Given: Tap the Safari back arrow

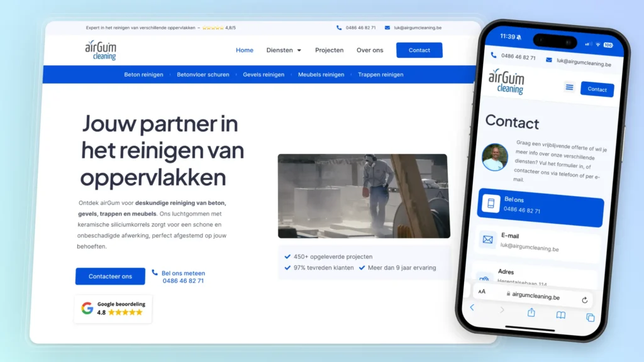Looking at the screenshot, I should coord(472,307).
